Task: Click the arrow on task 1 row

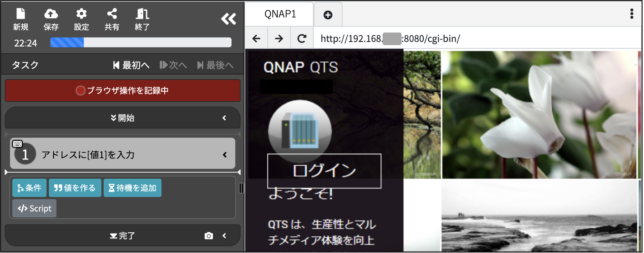Action: (225, 155)
